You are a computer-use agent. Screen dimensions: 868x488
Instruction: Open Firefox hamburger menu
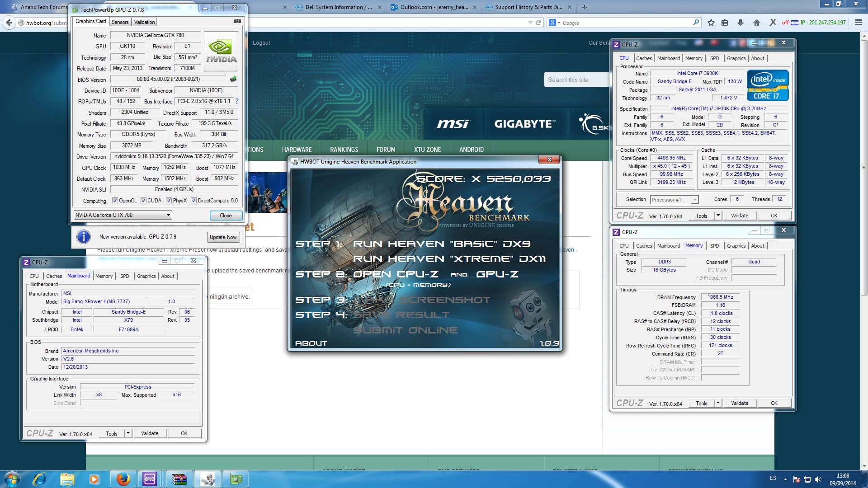tap(859, 23)
